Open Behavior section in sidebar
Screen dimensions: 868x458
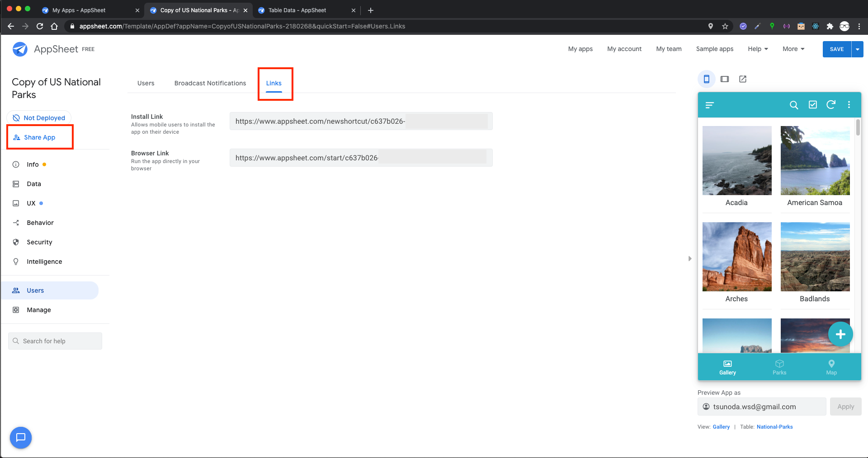40,223
